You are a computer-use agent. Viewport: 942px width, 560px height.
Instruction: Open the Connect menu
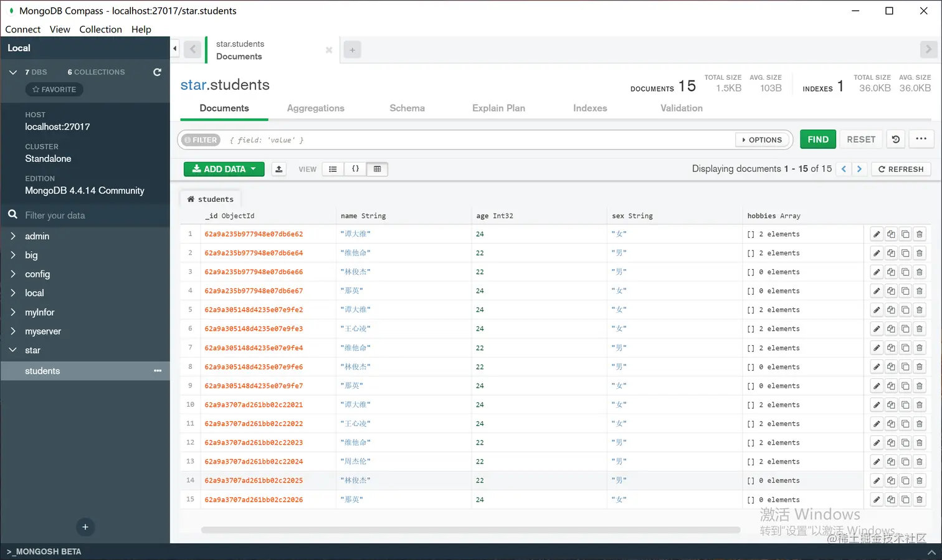pos(22,29)
